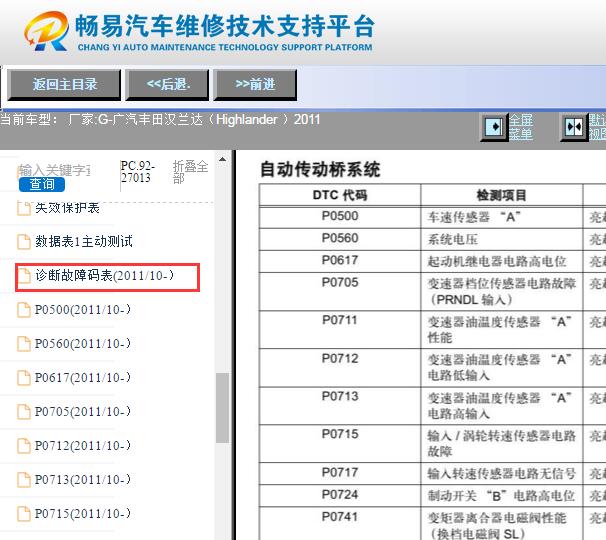Click document icon next to P0617(2011/10-)
The width and height of the screenshot is (606, 540).
point(24,378)
